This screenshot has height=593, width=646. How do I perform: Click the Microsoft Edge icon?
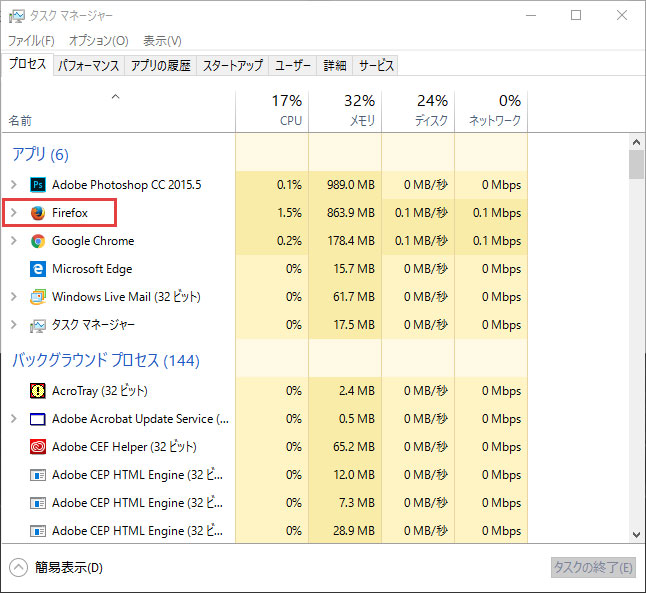[38, 269]
